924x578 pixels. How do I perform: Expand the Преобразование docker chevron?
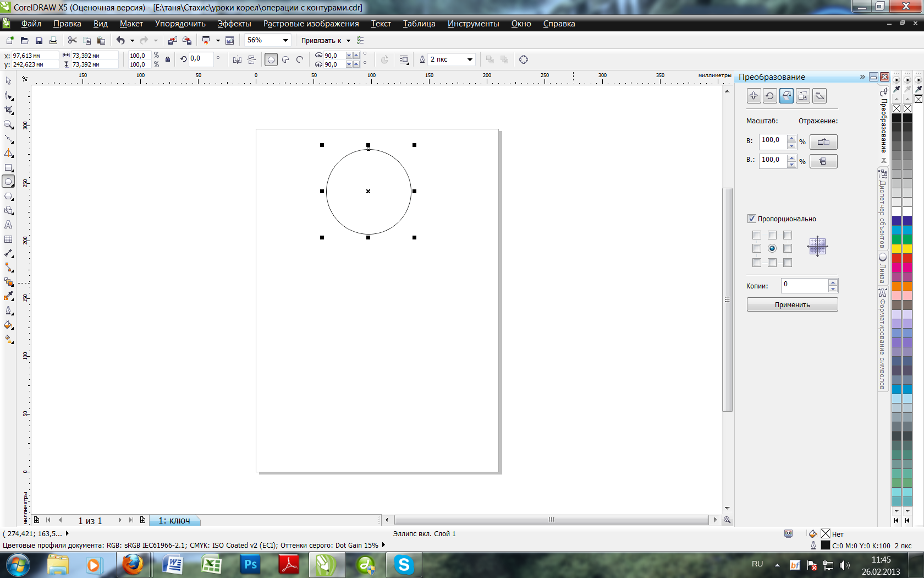[x=862, y=77]
